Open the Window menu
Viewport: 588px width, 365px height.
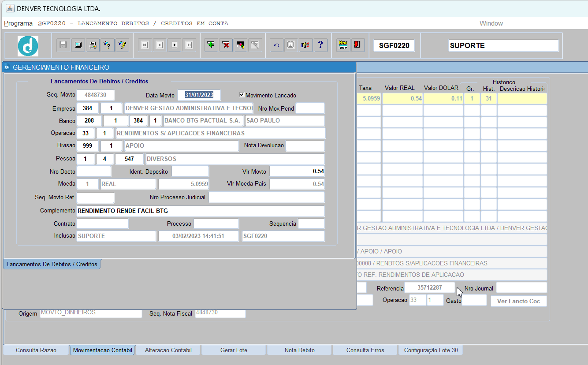point(491,23)
